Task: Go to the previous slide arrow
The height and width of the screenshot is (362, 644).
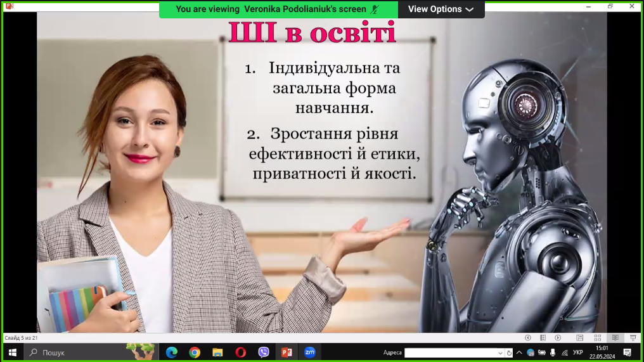Action: click(528, 338)
